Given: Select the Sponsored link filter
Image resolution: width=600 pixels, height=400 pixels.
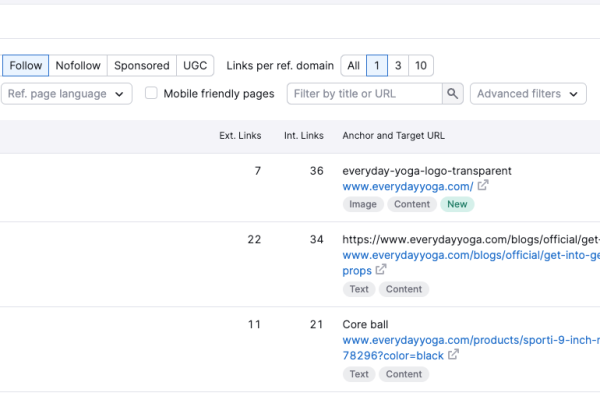Looking at the screenshot, I should coord(142,65).
